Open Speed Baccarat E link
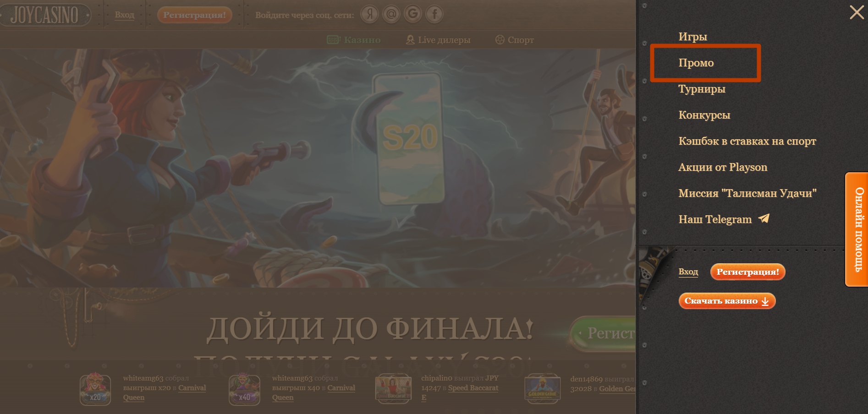The height and width of the screenshot is (414, 868). [460, 392]
